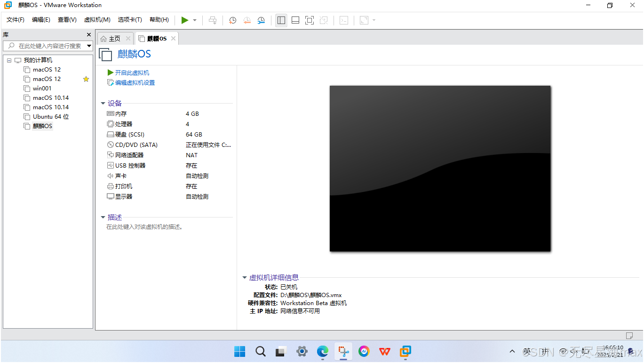Open Microsoft Edge from the taskbar
Viewport: 644px width, 363px height.
tap(323, 351)
